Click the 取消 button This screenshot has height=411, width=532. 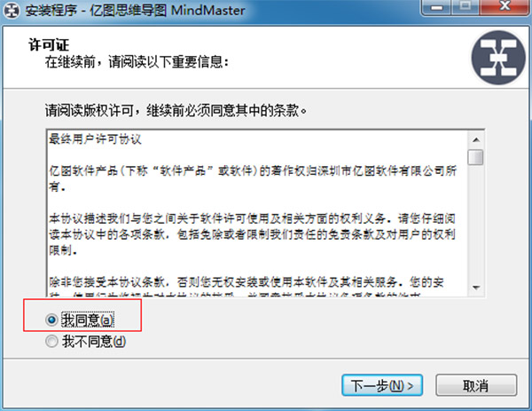click(476, 385)
